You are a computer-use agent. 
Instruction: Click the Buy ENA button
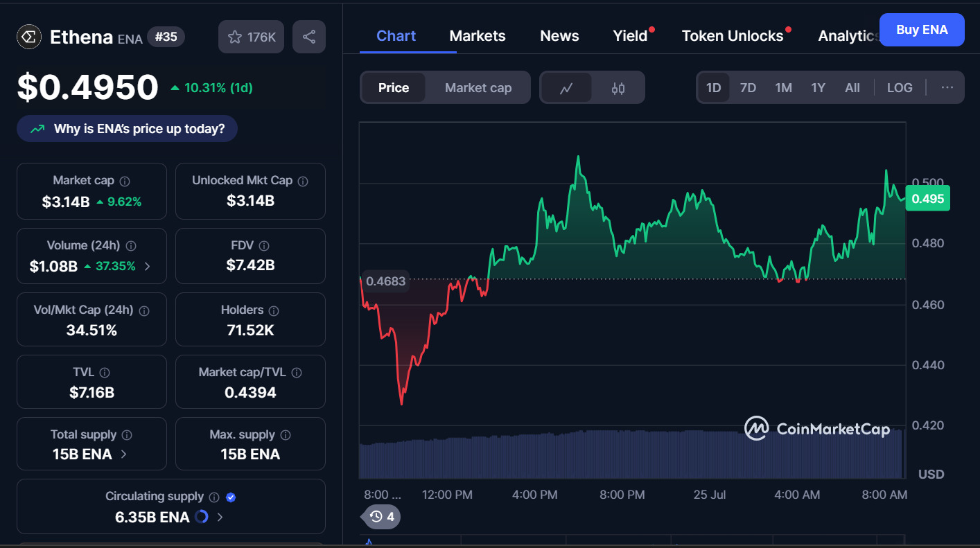[x=922, y=30]
